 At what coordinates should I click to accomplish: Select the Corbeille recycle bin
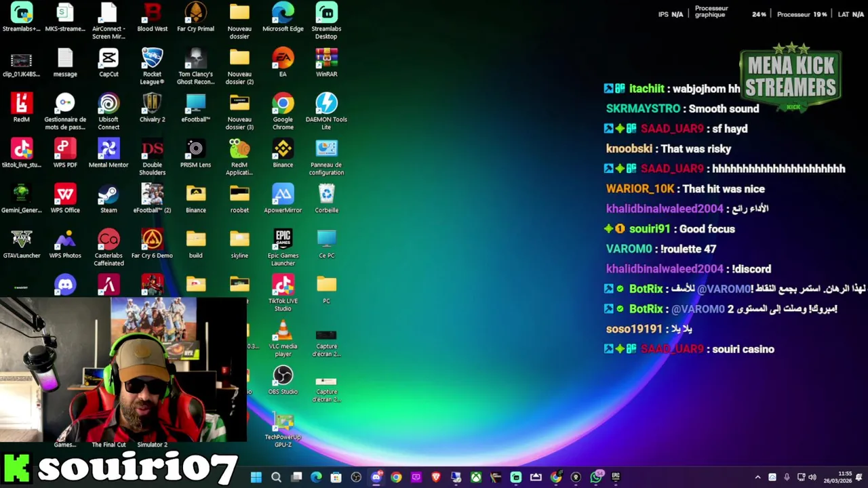pyautogui.click(x=326, y=199)
